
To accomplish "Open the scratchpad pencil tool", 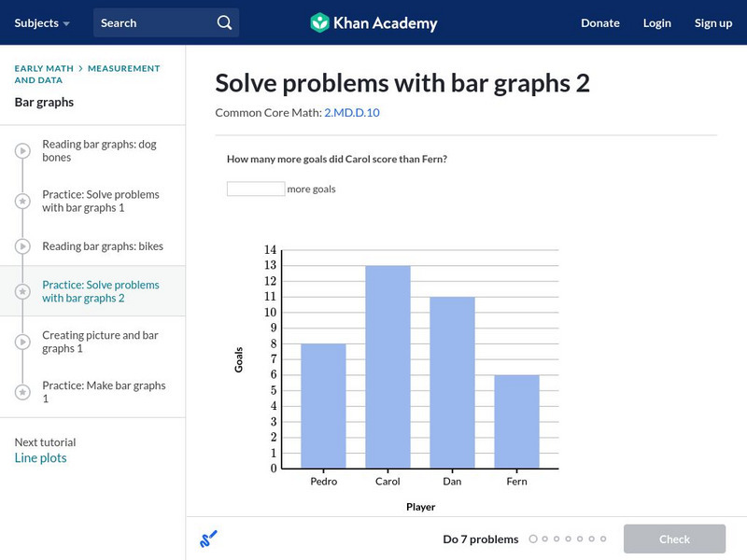I will click(208, 539).
